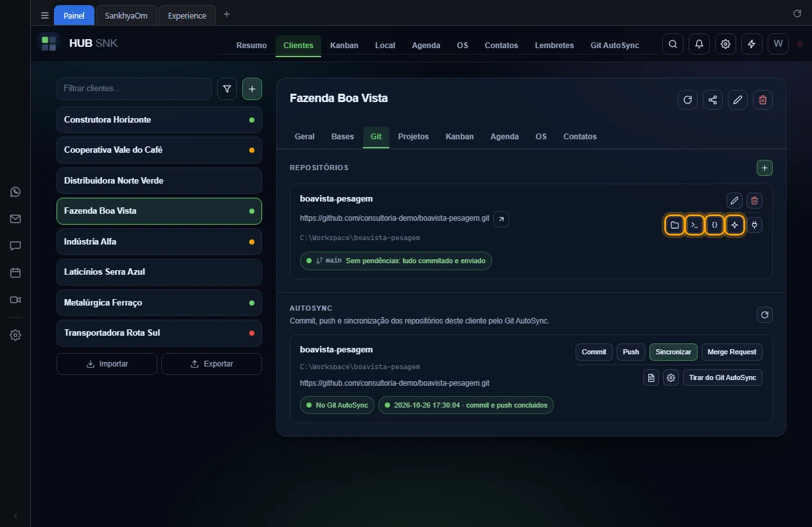Focus the Filtrar clientes input field

click(x=134, y=89)
